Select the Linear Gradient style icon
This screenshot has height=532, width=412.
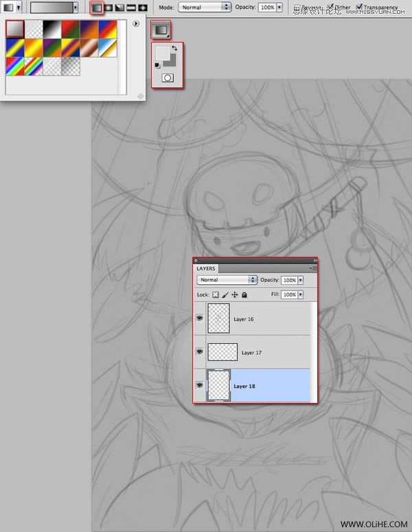coord(97,8)
